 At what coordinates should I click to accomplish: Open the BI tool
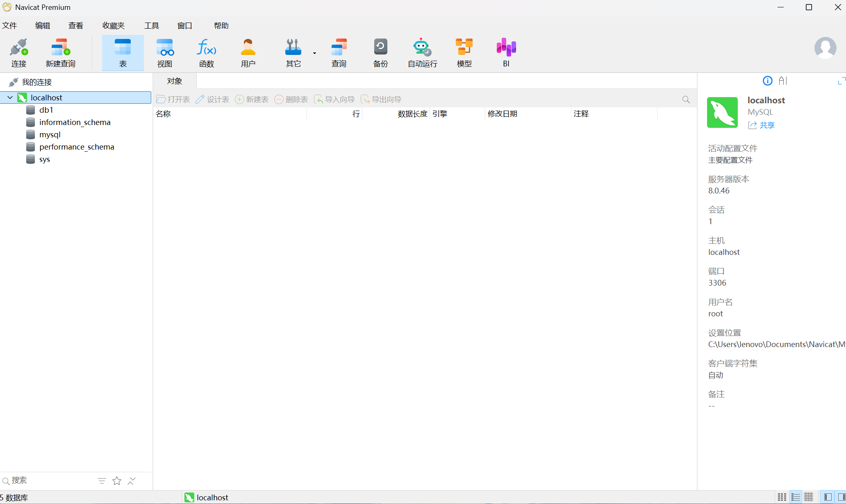tap(506, 52)
